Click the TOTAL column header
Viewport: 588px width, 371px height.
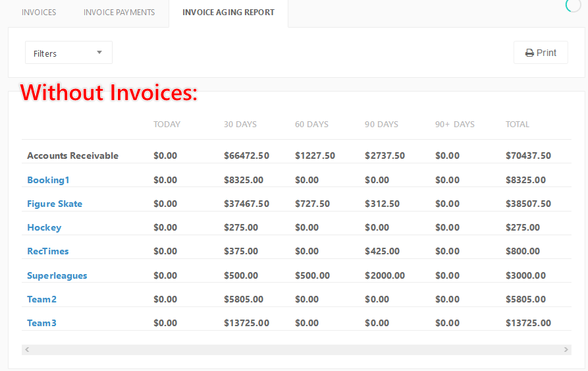(518, 124)
